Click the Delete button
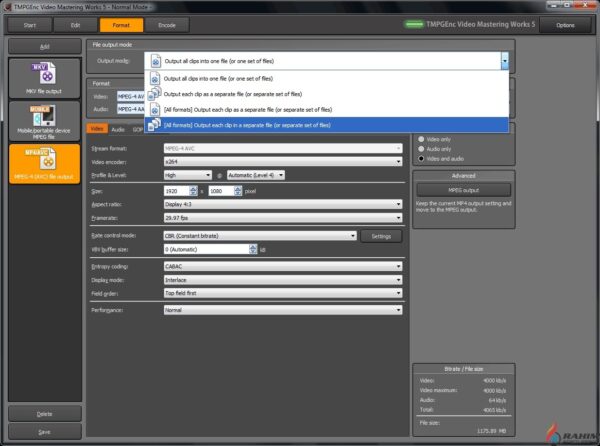Image resolution: width=600 pixels, height=446 pixels. pos(45,414)
